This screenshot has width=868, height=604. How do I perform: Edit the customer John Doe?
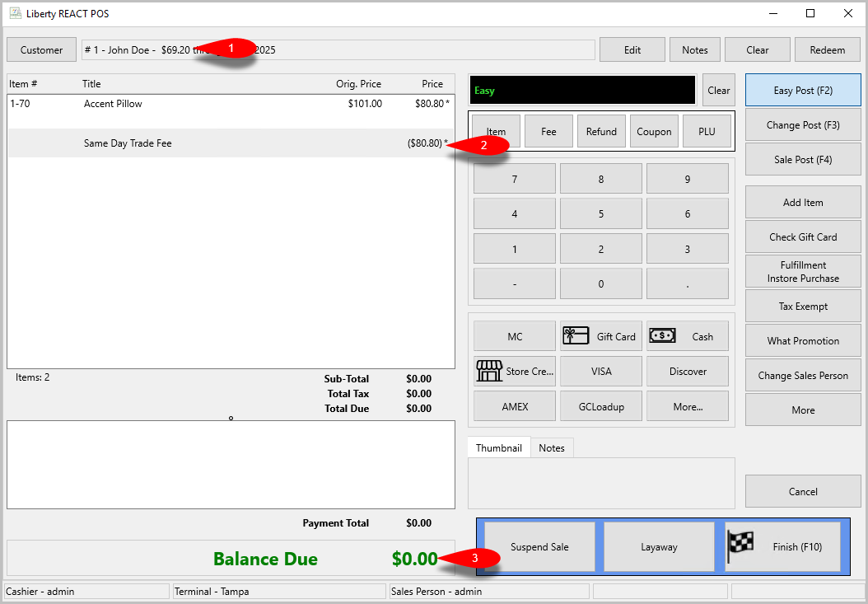pyautogui.click(x=632, y=50)
